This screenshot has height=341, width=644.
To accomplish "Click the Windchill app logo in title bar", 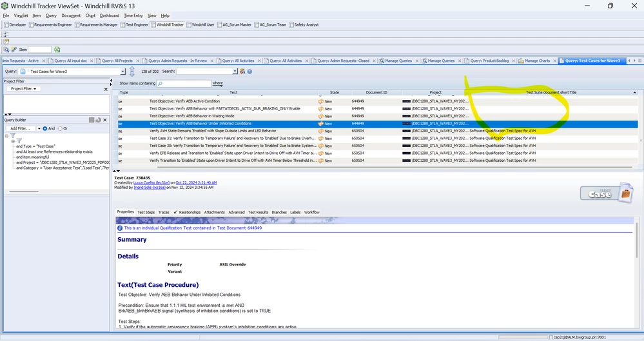I will pyautogui.click(x=5, y=6).
